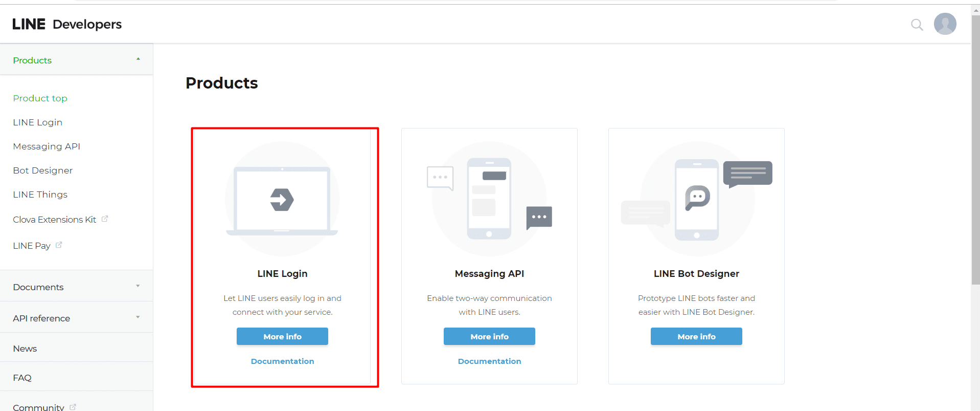Click external link icon beside Community

(x=73, y=407)
